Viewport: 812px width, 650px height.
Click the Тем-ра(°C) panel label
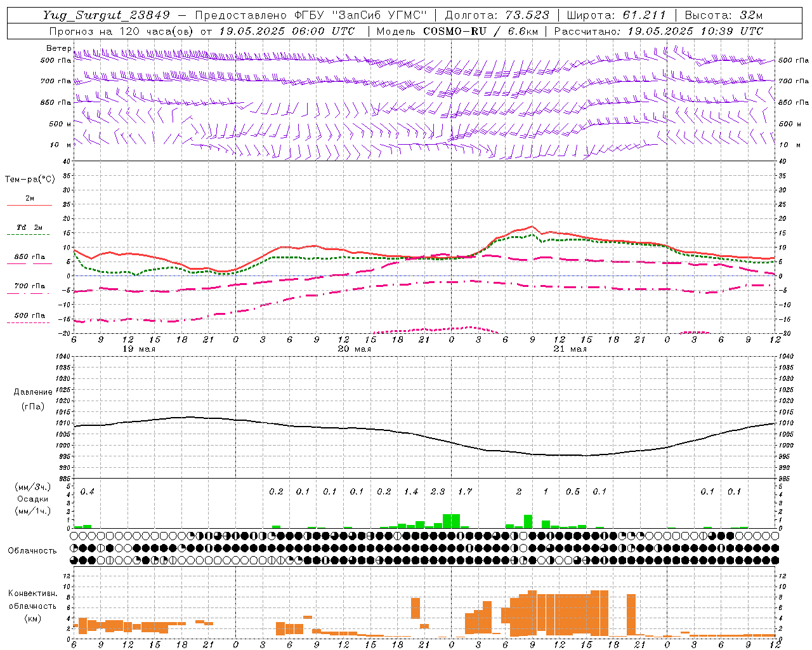click(30, 180)
